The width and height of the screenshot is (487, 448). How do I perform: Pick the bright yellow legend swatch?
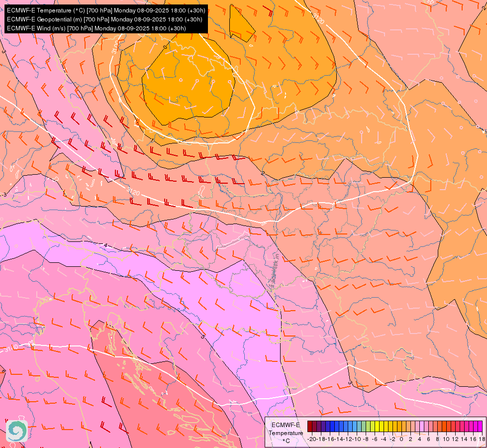click(377, 426)
